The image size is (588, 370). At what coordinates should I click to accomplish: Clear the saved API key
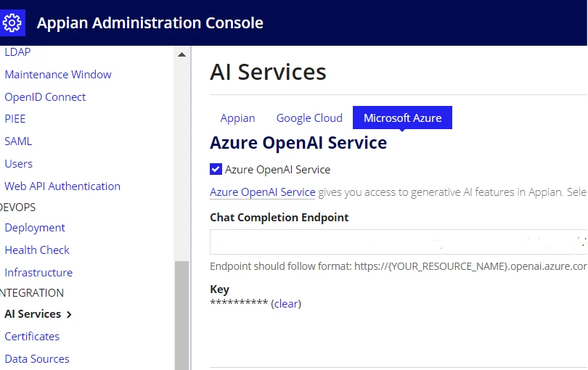click(286, 304)
